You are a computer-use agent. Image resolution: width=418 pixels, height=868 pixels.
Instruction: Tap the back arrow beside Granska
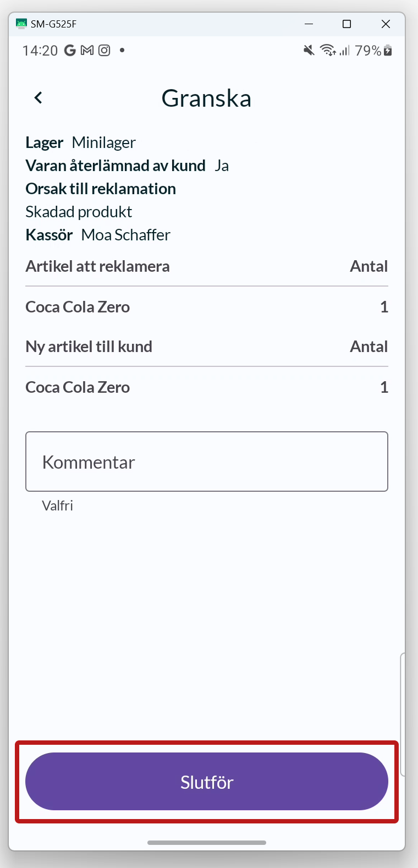(x=38, y=98)
